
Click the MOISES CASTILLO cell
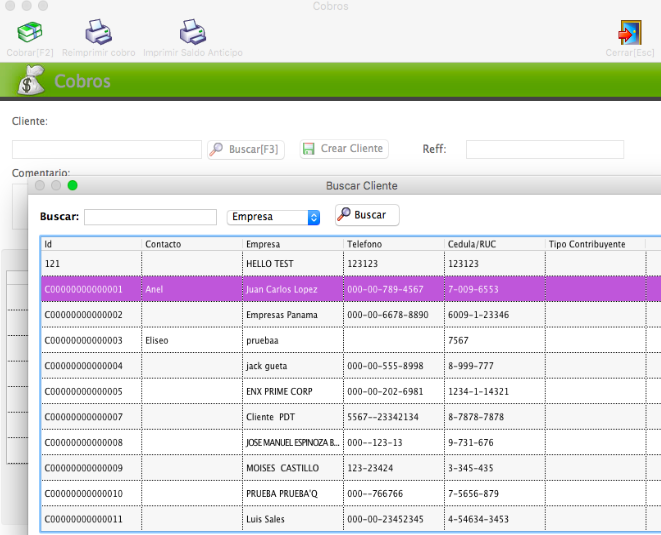(x=293, y=468)
